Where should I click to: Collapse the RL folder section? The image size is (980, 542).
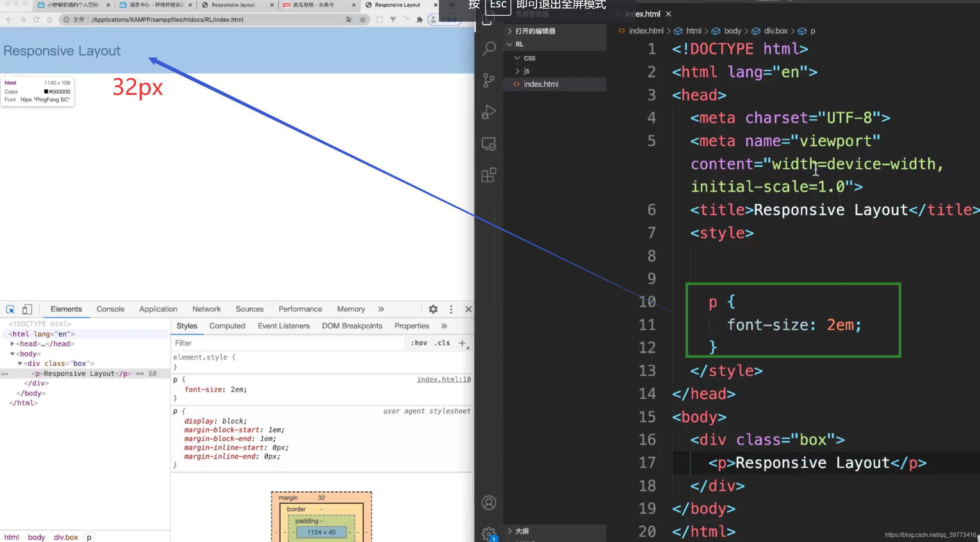tap(509, 44)
